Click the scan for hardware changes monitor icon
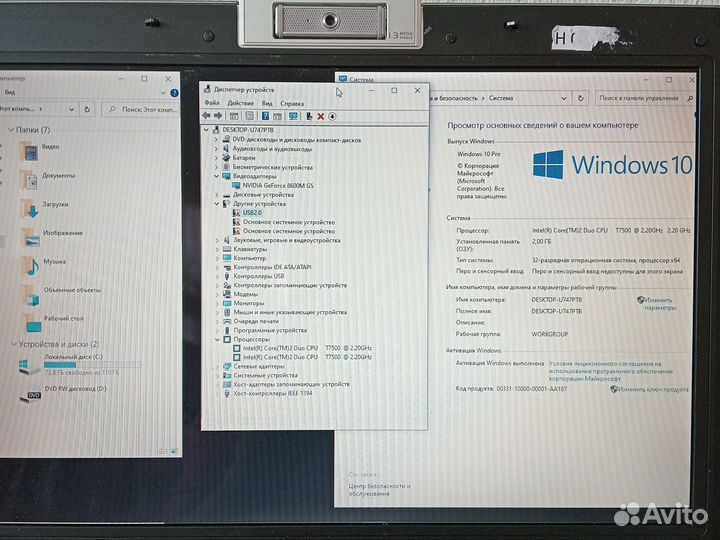This screenshot has width=720, height=540. (293, 116)
